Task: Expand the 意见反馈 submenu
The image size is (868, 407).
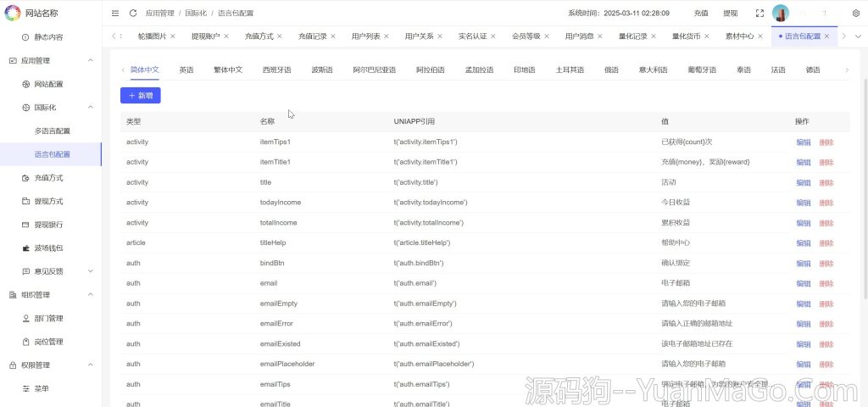Action: 91,271
